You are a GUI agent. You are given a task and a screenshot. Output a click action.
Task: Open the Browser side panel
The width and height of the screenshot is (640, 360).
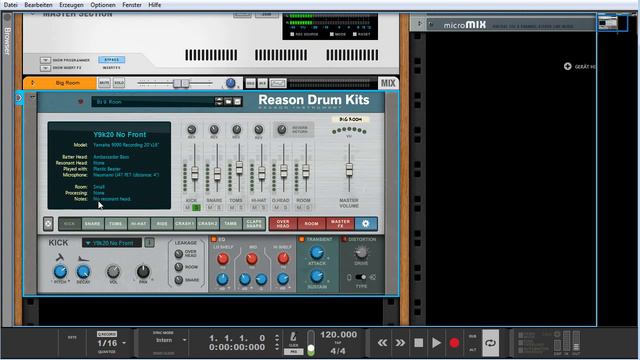pyautogui.click(x=7, y=41)
